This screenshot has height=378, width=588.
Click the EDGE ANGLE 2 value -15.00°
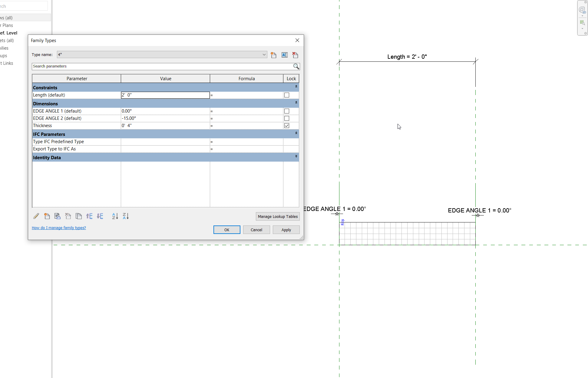coord(165,118)
